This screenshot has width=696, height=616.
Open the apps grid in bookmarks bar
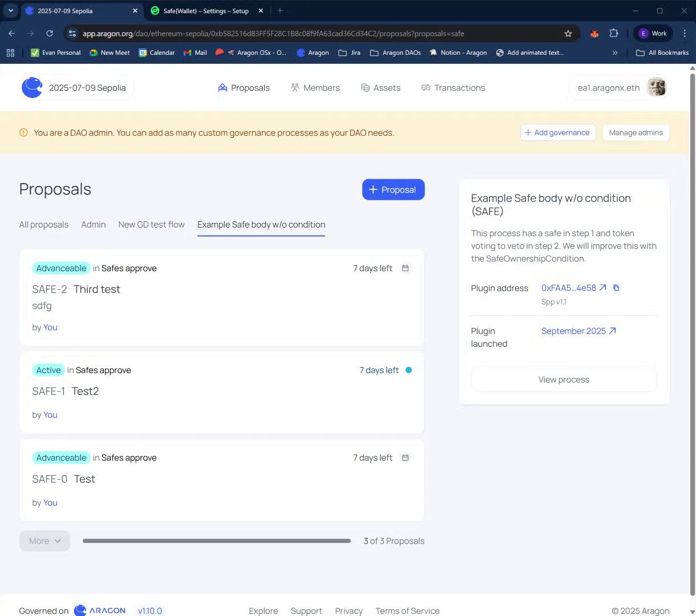(10, 52)
